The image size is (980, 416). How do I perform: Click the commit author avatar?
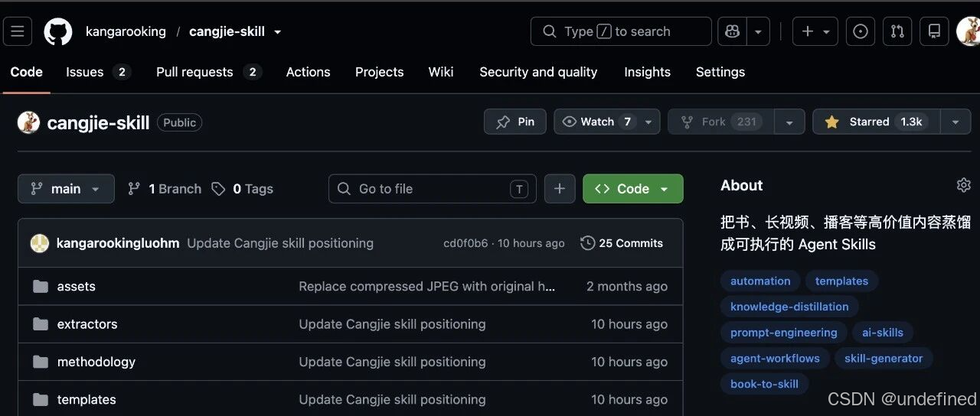pyautogui.click(x=40, y=243)
